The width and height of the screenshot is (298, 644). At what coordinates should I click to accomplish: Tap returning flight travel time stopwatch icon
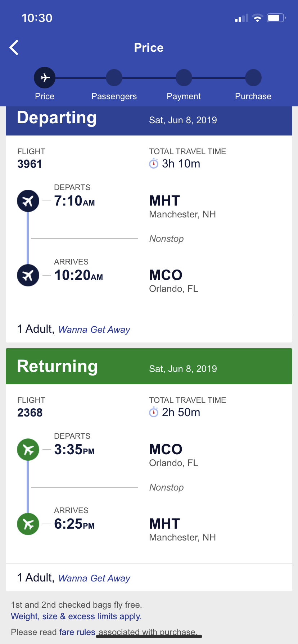[x=154, y=412]
